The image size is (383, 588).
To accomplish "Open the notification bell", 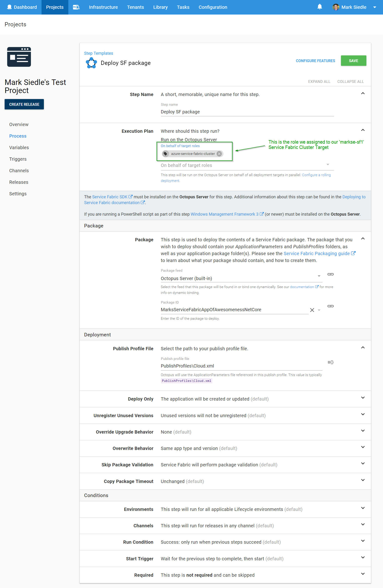I will (x=320, y=7).
